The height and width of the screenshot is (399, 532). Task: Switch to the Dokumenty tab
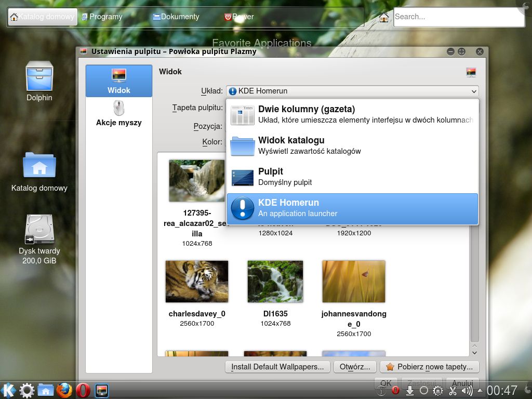point(176,17)
